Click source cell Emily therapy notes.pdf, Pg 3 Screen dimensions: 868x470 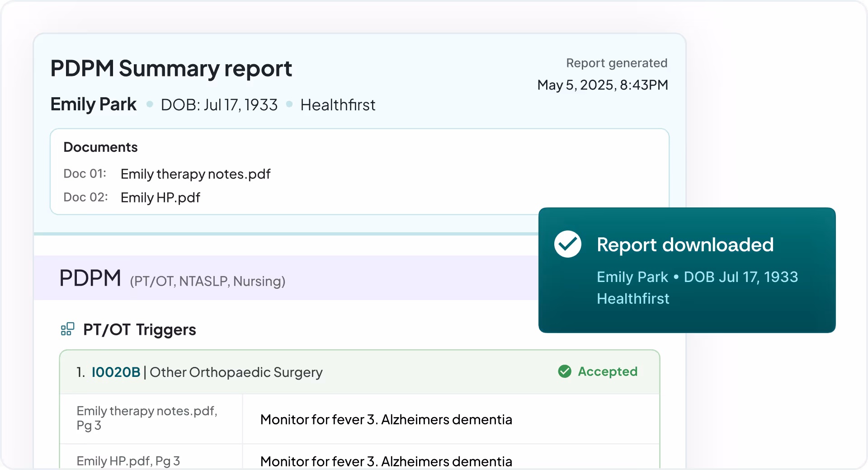151,418
